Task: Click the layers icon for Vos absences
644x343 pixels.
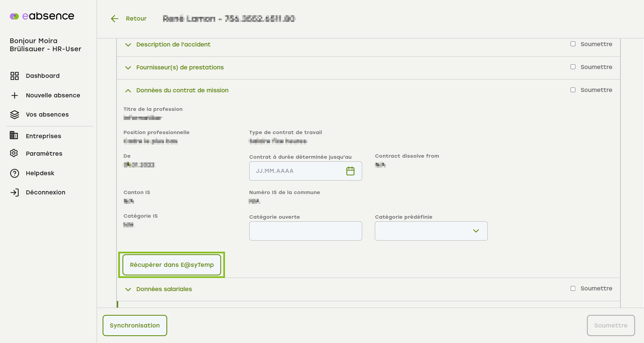Action: click(x=14, y=115)
